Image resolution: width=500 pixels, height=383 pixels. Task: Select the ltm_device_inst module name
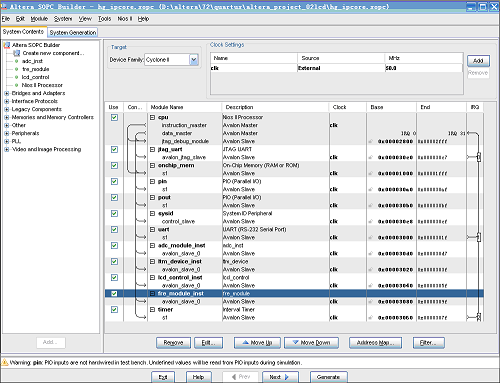point(180,261)
